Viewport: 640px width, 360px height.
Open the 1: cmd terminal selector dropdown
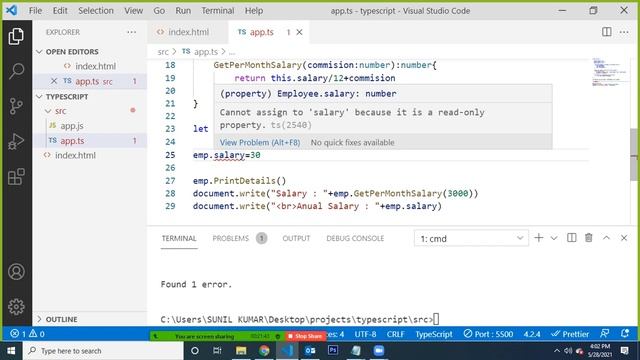click(471, 238)
